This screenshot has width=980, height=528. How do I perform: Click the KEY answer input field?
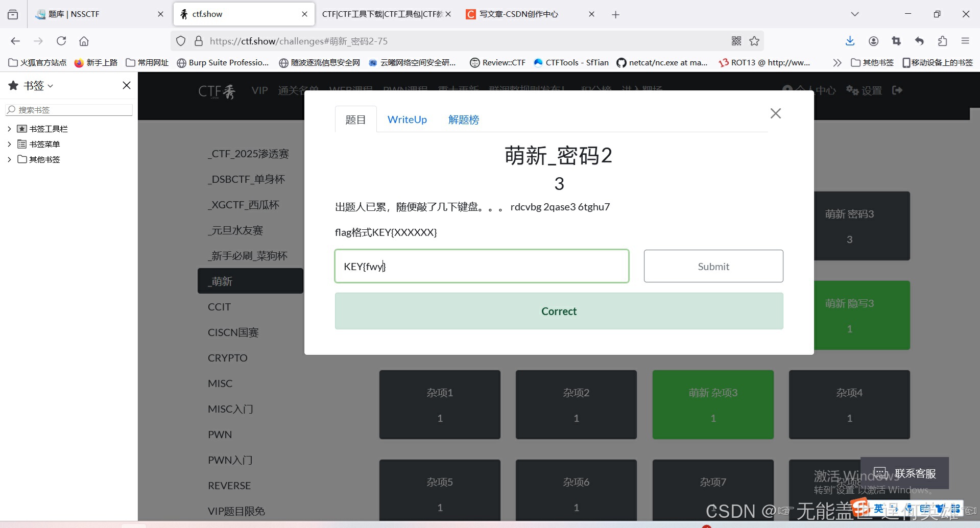point(482,266)
